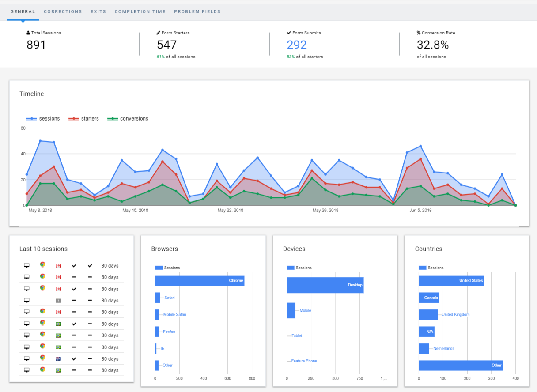This screenshot has height=392, width=537.
Task: Click the N/A bar in the Countries chart
Action: point(427,332)
